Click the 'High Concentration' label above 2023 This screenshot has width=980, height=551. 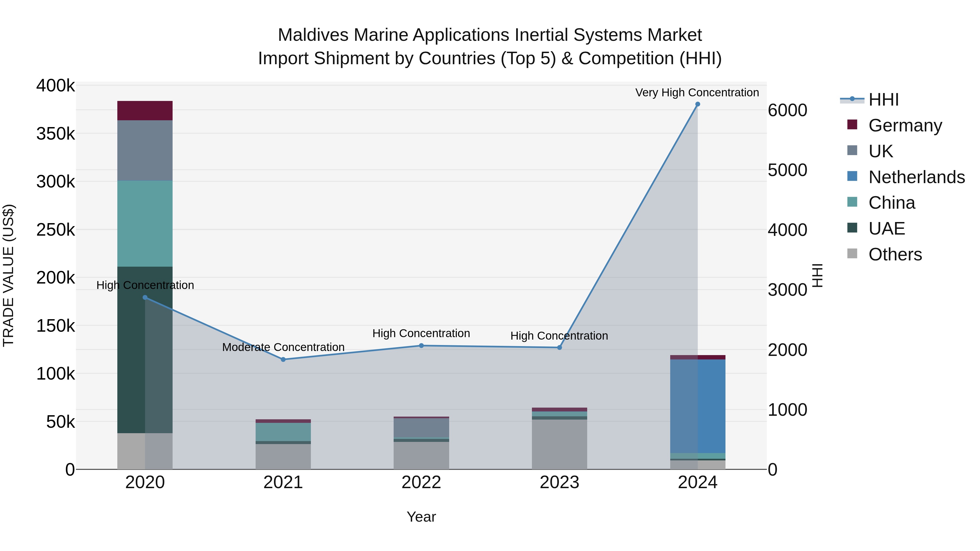point(559,336)
